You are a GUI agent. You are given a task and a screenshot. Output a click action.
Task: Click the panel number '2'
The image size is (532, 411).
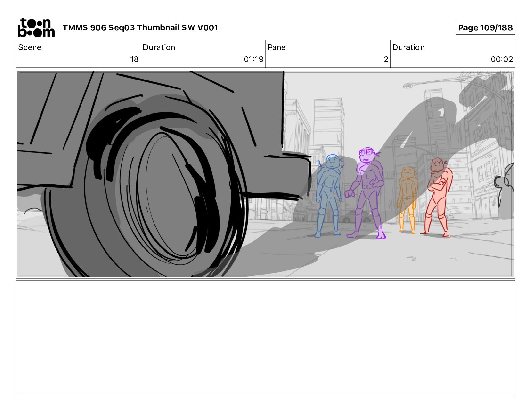pos(386,59)
